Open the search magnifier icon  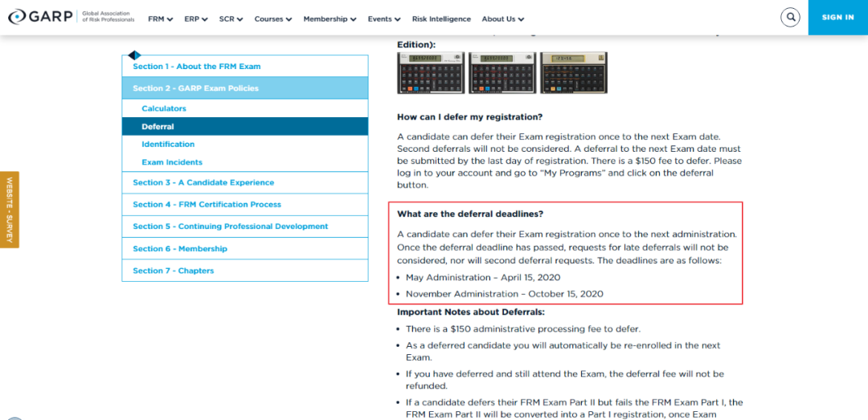pyautogui.click(x=791, y=17)
